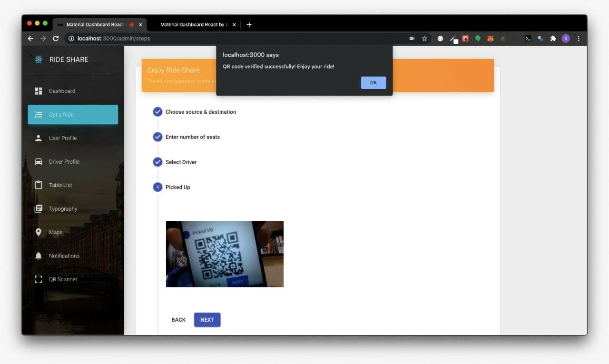This screenshot has height=364, width=609.
Task: Open Chrome's three-dot menu
Action: click(x=579, y=39)
